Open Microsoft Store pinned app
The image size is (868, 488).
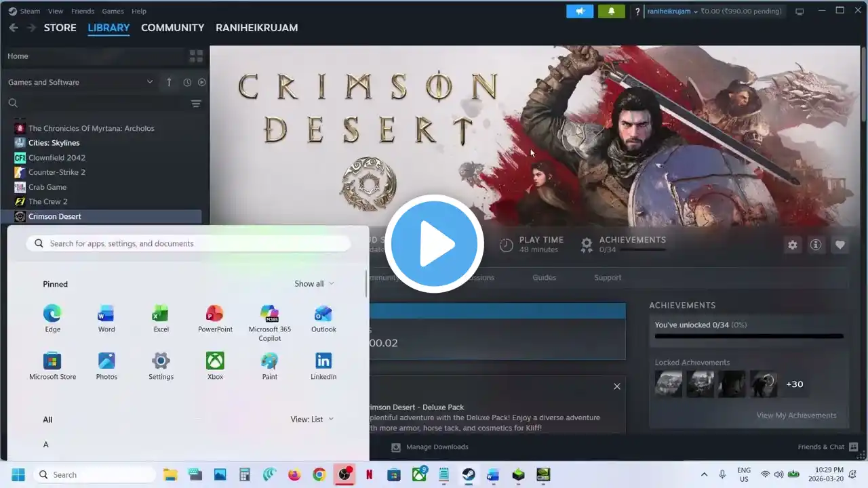52,366
